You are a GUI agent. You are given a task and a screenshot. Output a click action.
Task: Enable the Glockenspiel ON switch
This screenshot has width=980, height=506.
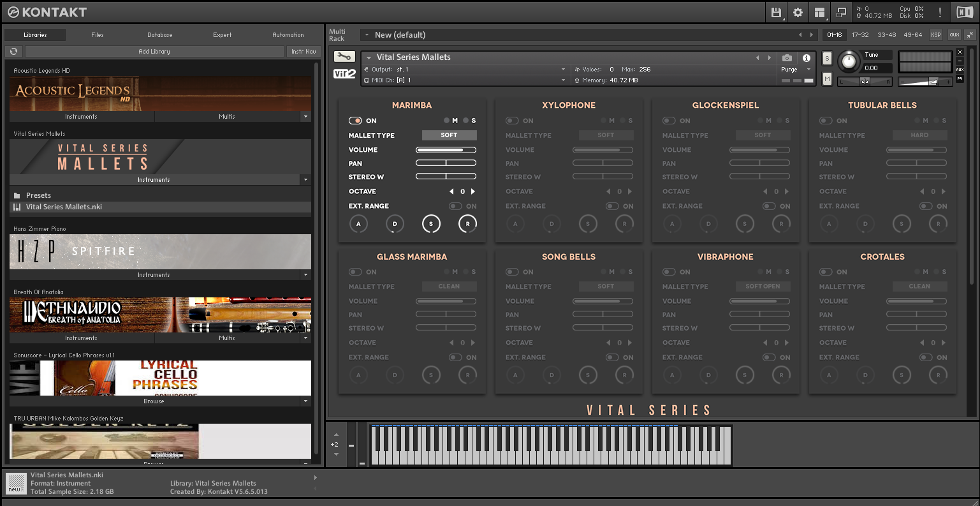pos(669,121)
